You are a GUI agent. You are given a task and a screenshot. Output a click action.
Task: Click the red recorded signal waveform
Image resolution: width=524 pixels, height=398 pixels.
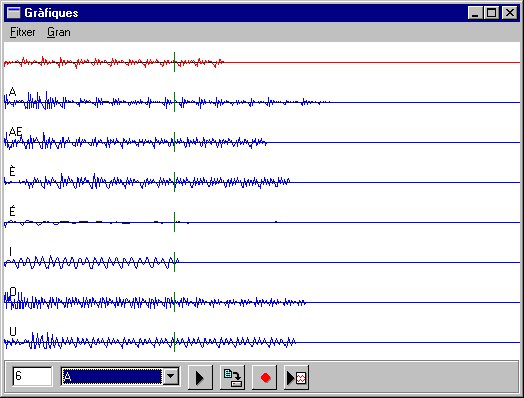point(114,62)
